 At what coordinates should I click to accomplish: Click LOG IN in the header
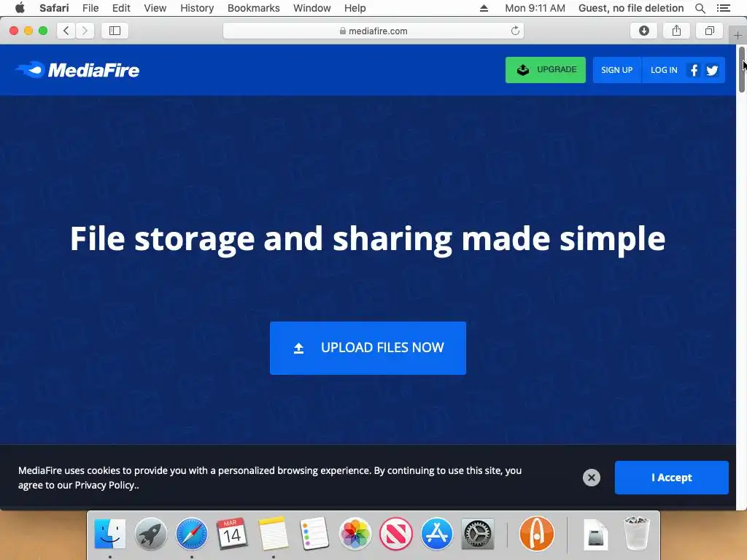pos(664,70)
